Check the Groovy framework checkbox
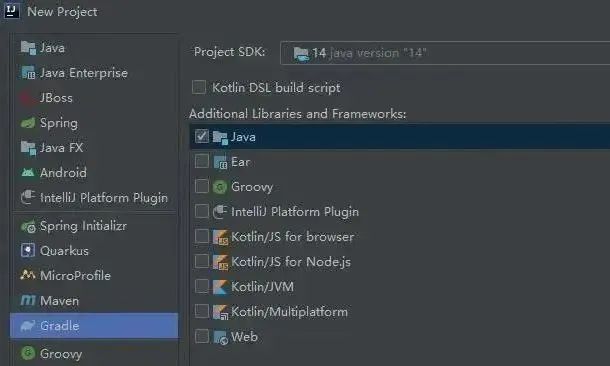 tap(202, 186)
